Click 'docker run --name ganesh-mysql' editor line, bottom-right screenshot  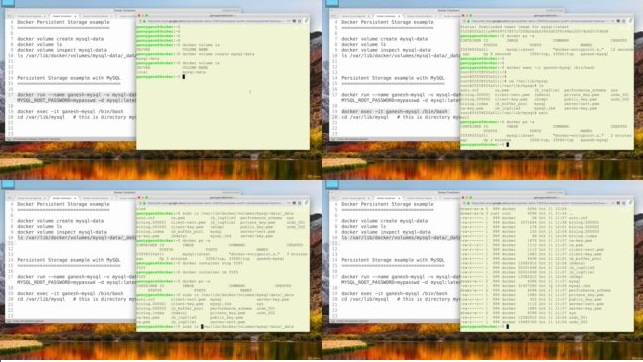click(x=401, y=277)
